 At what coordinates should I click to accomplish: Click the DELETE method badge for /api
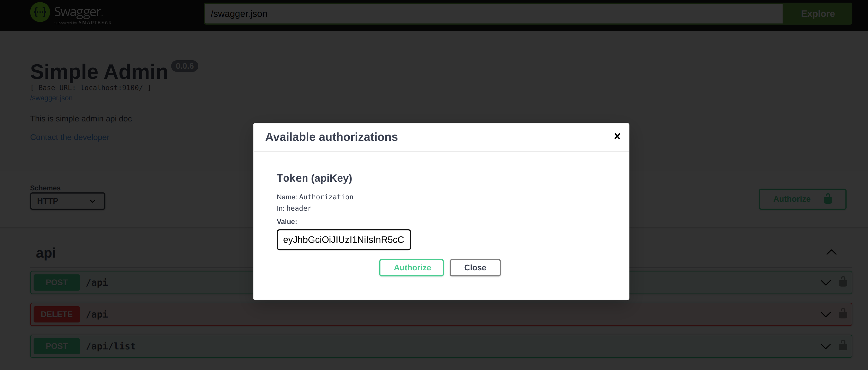[57, 314]
